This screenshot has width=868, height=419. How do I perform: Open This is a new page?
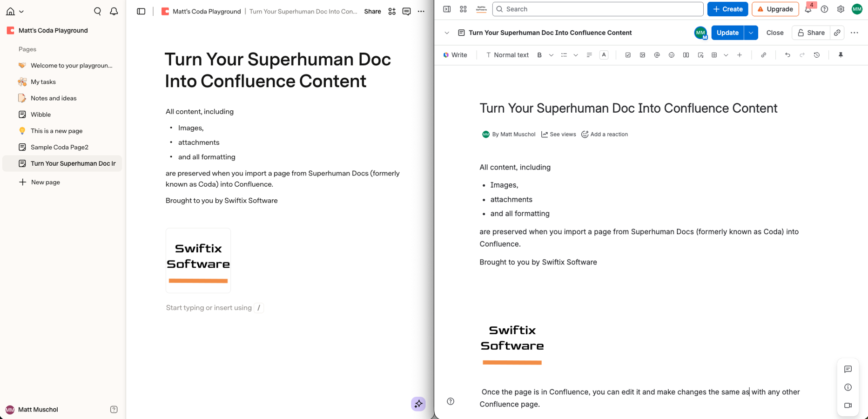(62, 131)
